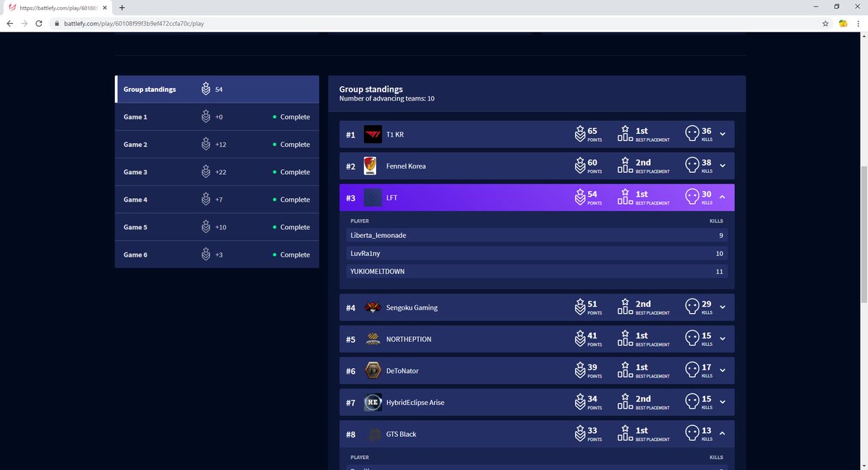The image size is (868, 470).
Task: Click the kills skull icon for Fennel Korea
Action: click(x=692, y=166)
